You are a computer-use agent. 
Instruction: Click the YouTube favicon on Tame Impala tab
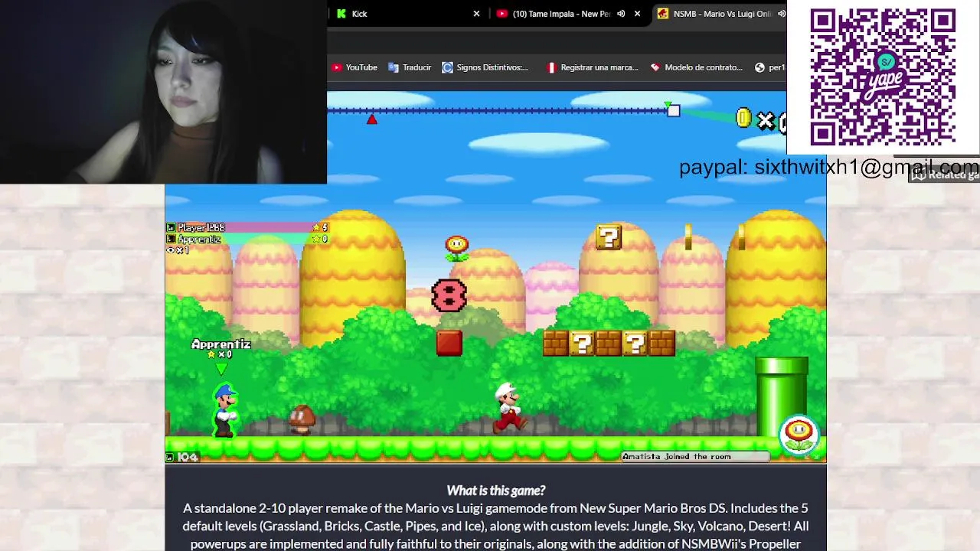coord(502,14)
